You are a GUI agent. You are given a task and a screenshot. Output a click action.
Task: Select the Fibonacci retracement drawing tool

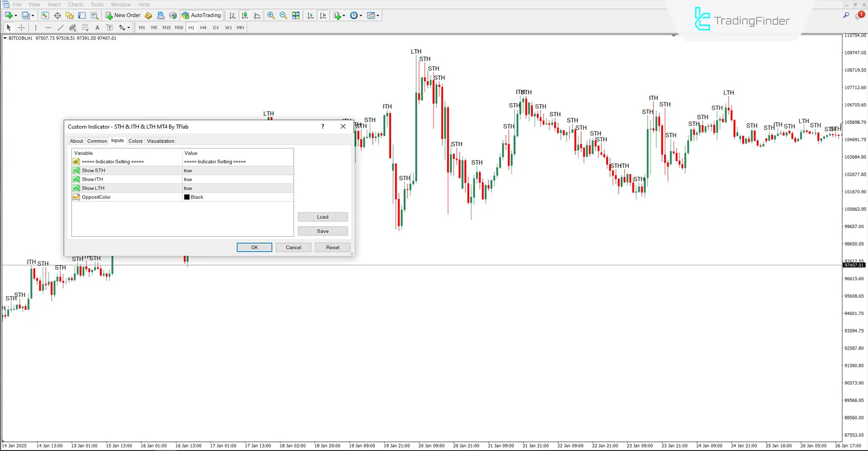click(85, 28)
